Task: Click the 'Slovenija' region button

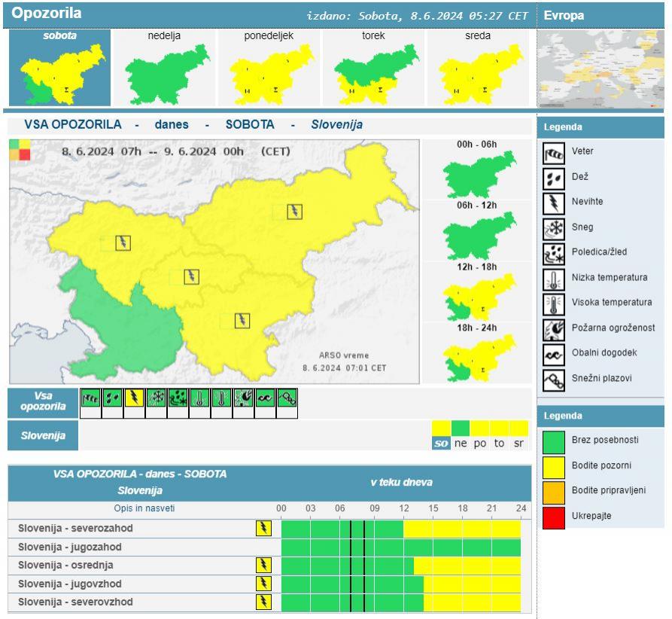Action: [x=43, y=435]
